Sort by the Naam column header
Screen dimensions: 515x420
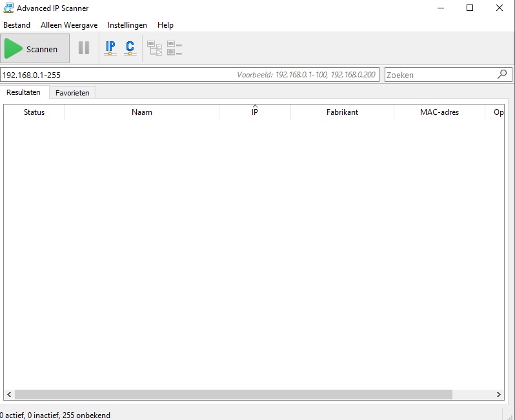pos(142,112)
